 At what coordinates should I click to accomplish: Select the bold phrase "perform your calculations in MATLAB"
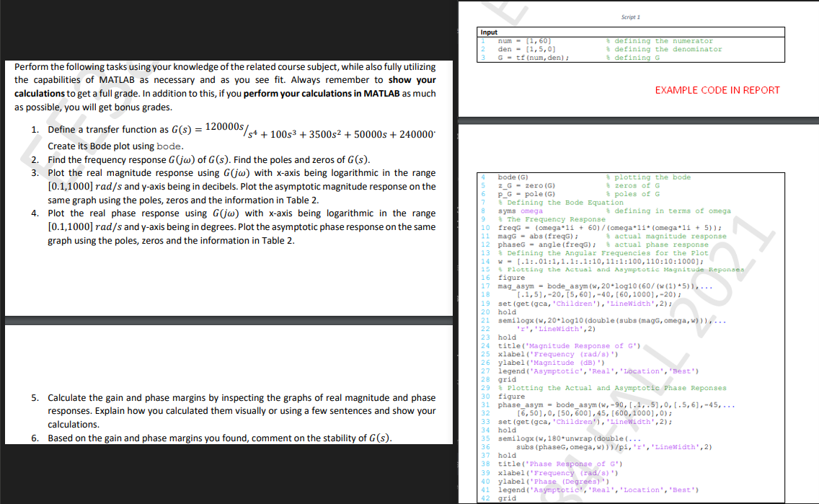click(x=322, y=94)
